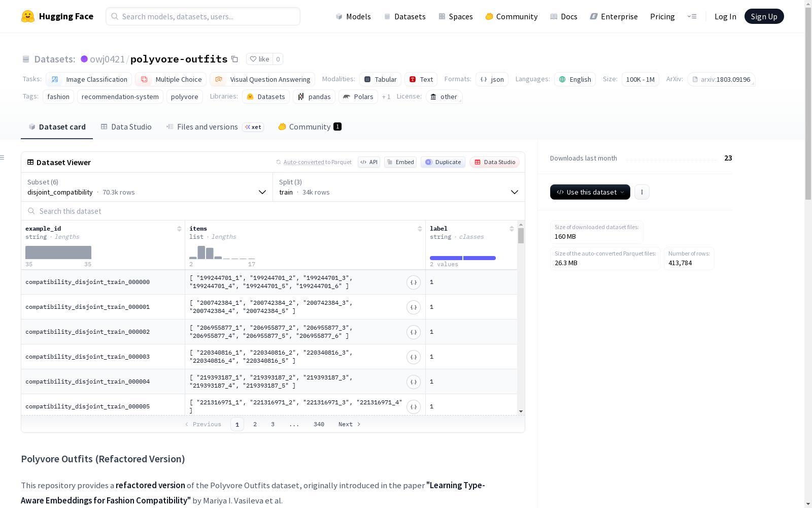Expand JSON for row train_000000 items
The height and width of the screenshot is (508, 812).
(414, 282)
